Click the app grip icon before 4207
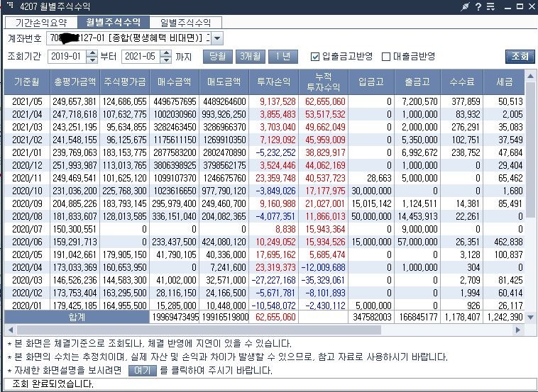This screenshot has width=538, height=392. click(x=11, y=5)
